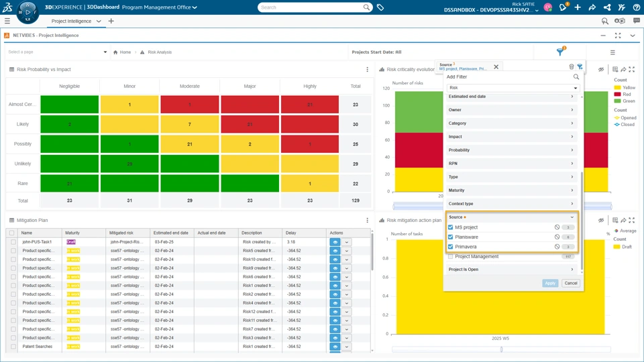Open the Help question mark icon
The height and width of the screenshot is (362, 644).
pyautogui.click(x=636, y=7)
